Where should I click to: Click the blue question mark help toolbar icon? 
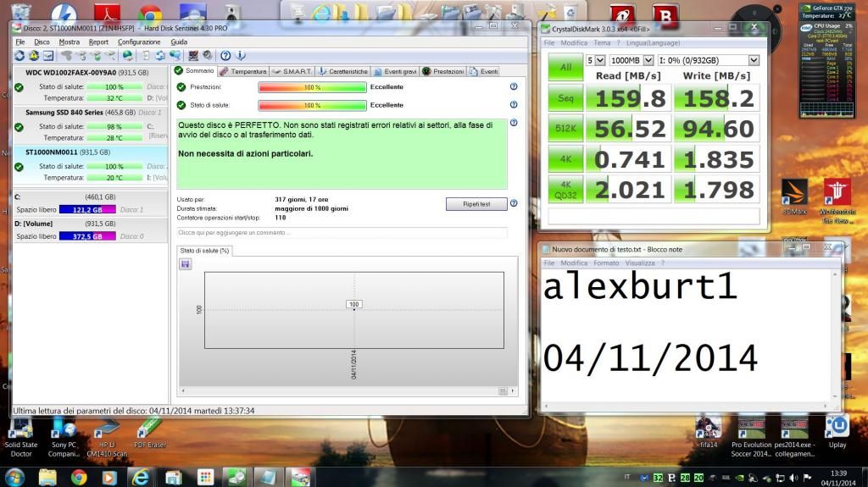pos(226,55)
